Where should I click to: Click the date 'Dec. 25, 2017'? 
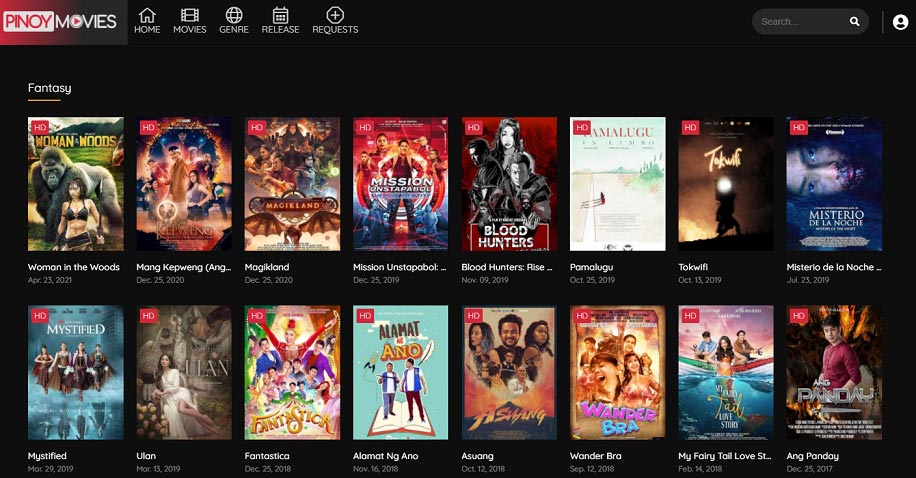pos(810,469)
